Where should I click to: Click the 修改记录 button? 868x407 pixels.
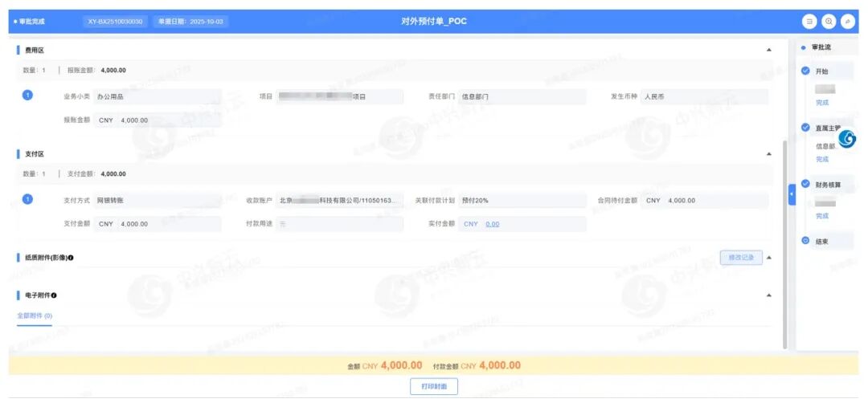740,258
